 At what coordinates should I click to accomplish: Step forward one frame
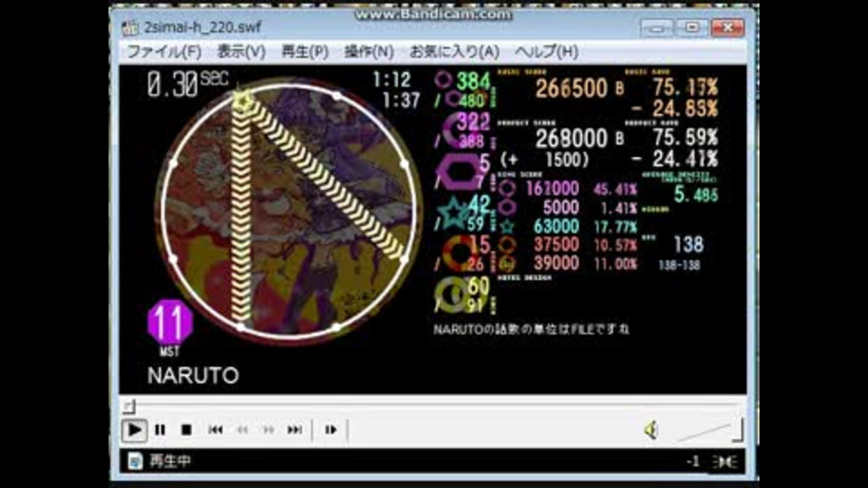331,430
